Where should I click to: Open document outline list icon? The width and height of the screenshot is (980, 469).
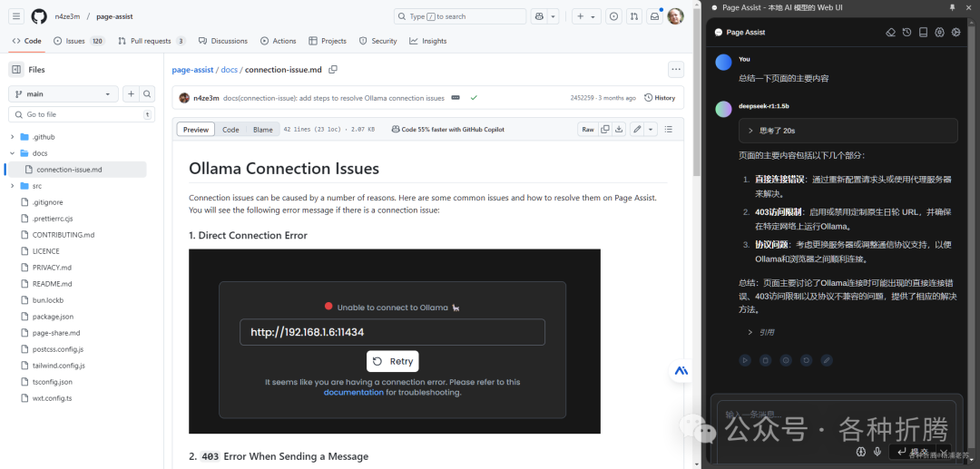point(669,130)
